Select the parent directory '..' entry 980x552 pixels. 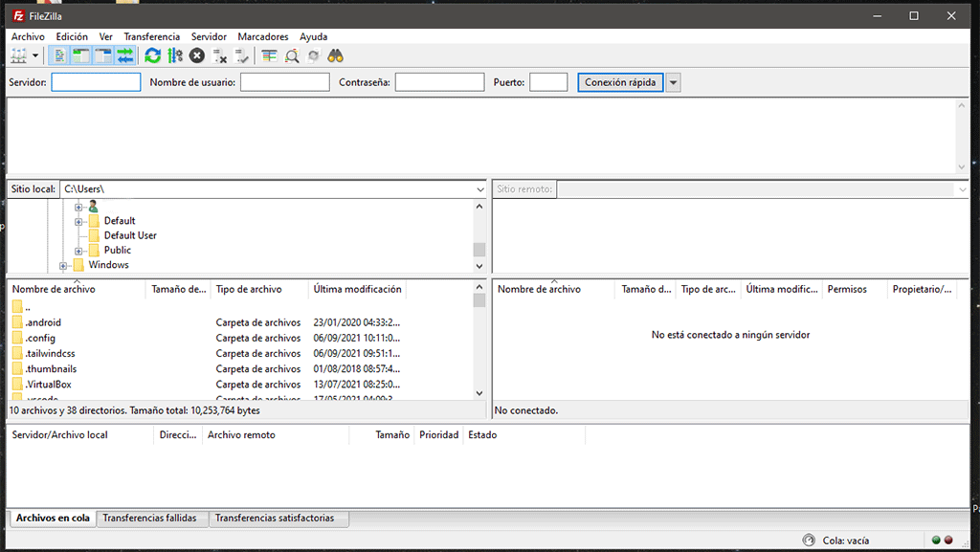click(240, 307)
